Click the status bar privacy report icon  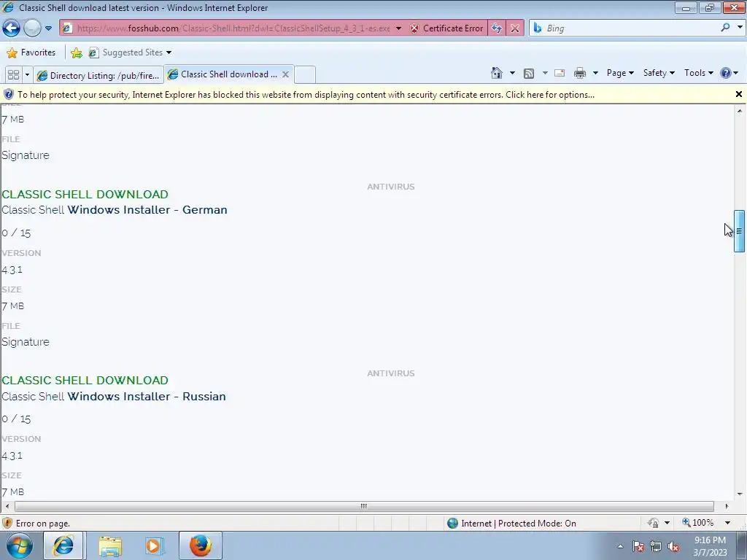point(653,523)
